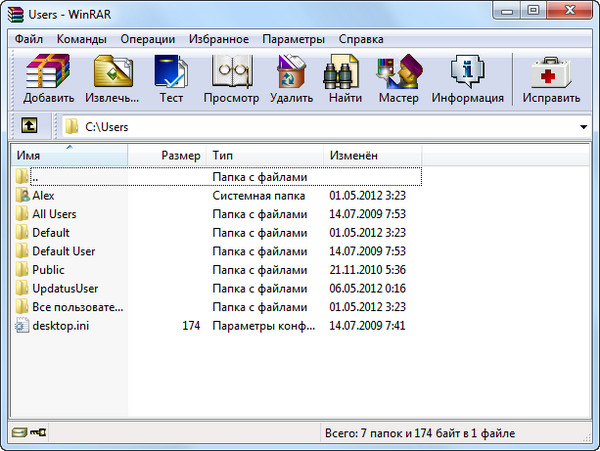This screenshot has height=451, width=600.
Task: Open the Параметры menu
Action: (x=293, y=39)
